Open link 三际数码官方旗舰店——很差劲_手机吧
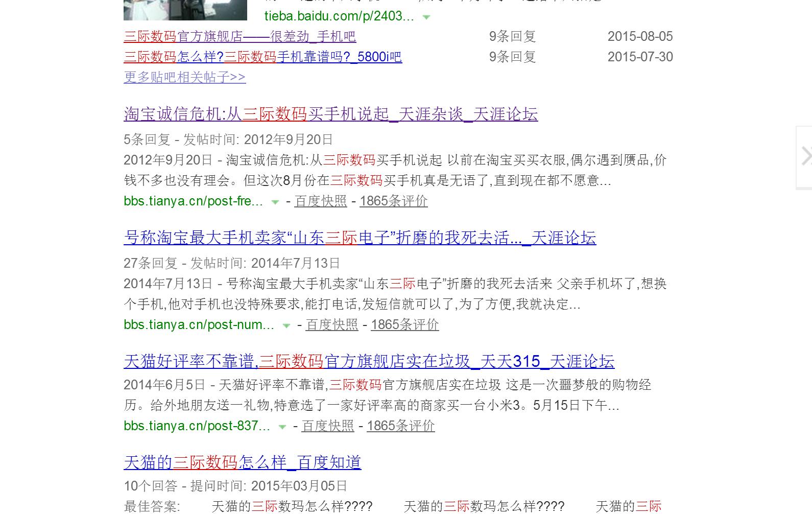 pos(240,37)
